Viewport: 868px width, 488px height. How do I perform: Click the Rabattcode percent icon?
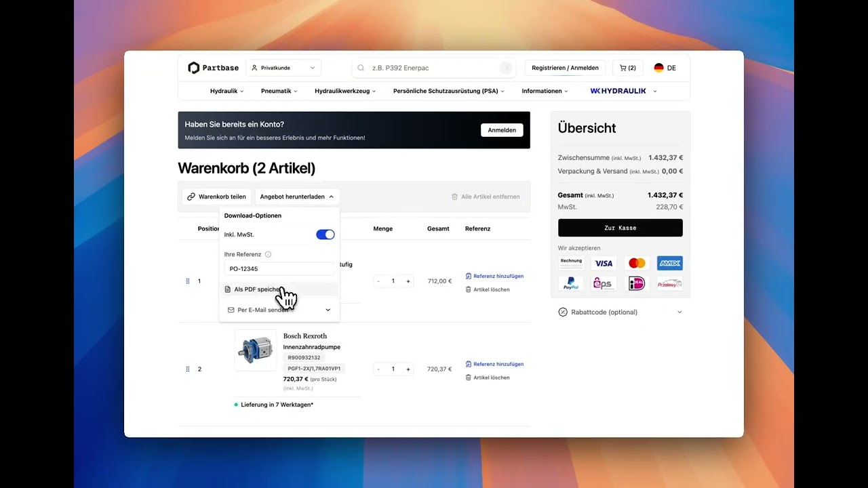pyautogui.click(x=563, y=312)
